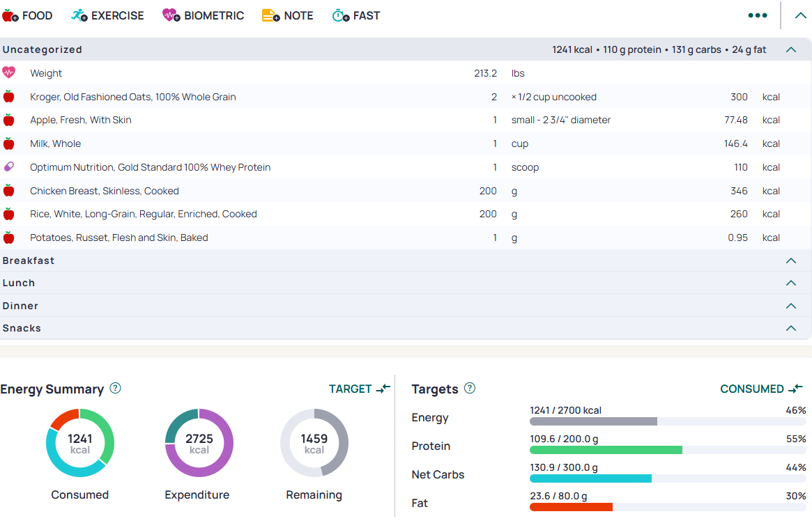Collapse the Snacks section chevron
Screen dimensions: 812x530
[x=790, y=328]
